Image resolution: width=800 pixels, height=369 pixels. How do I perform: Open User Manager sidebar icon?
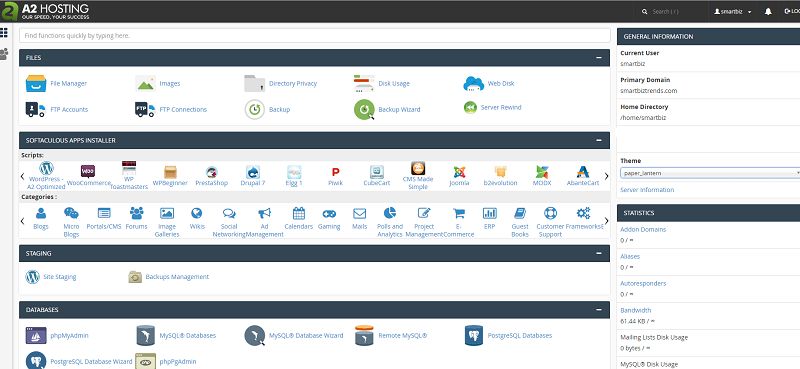click(x=4, y=54)
